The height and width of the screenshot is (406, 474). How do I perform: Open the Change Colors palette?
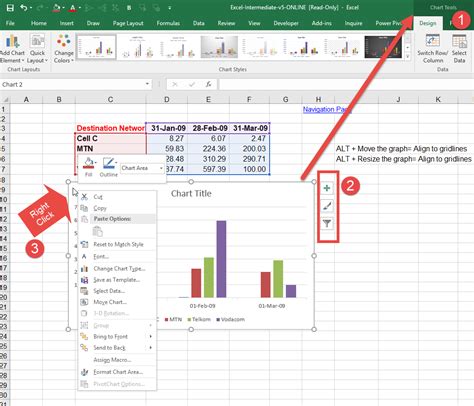[63, 49]
